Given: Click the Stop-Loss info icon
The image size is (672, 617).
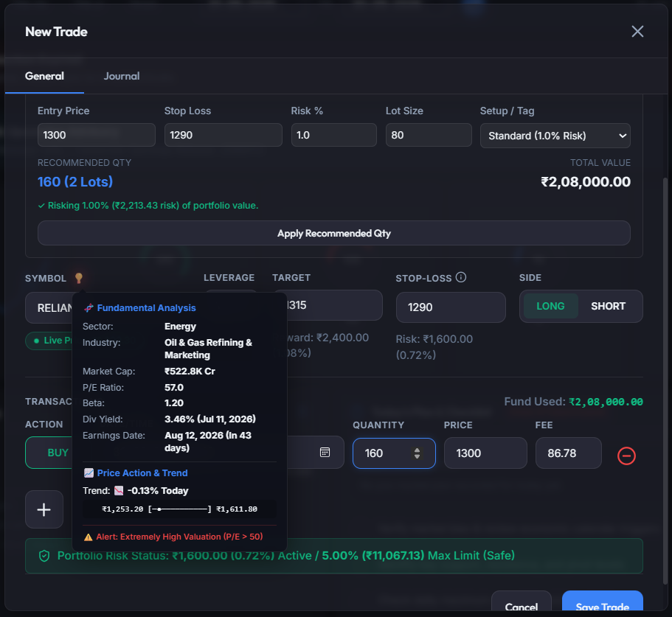Looking at the screenshot, I should click(x=461, y=277).
